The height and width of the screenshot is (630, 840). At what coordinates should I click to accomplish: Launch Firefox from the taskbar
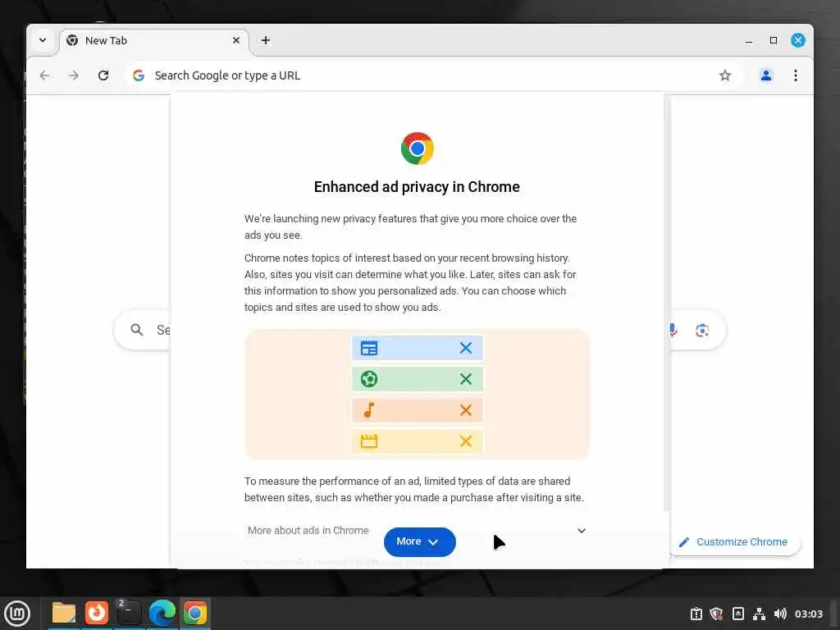[x=97, y=614]
